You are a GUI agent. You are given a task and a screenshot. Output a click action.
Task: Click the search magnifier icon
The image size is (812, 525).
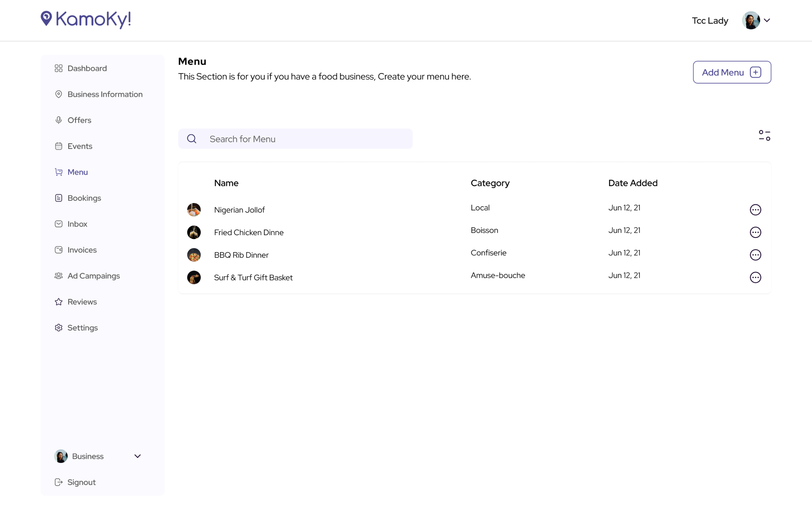192,139
